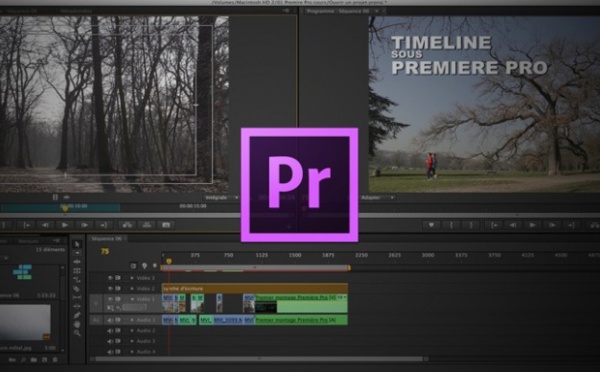Select the Slip tool
The image size is (600, 372).
[77, 297]
